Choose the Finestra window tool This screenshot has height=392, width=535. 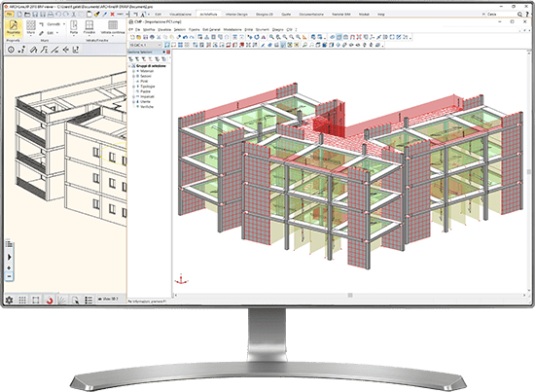89,27
